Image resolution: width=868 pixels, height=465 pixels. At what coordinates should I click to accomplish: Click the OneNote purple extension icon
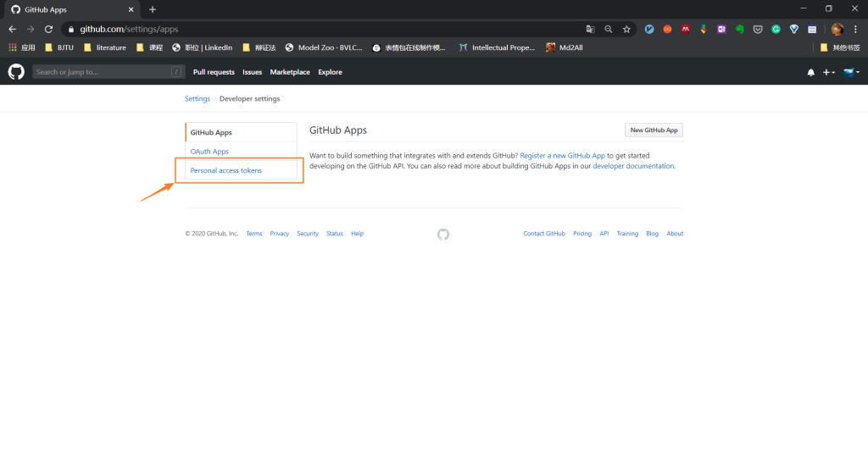coord(721,30)
